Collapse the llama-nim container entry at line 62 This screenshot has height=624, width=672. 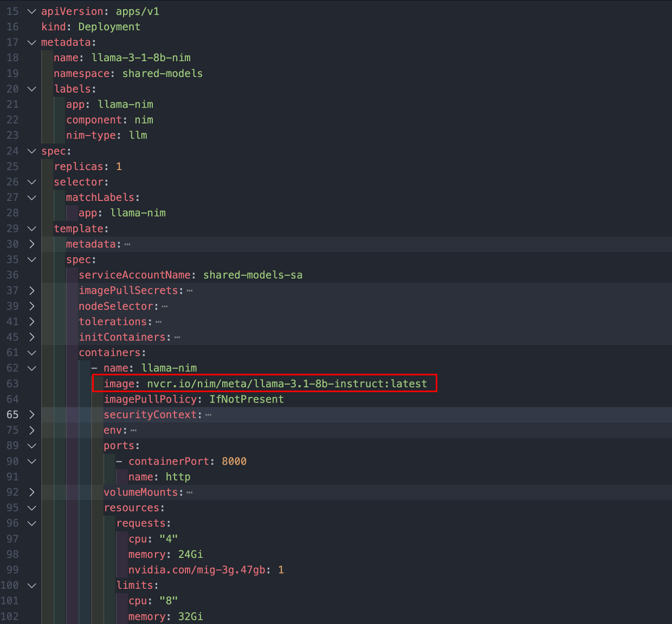[x=32, y=368]
